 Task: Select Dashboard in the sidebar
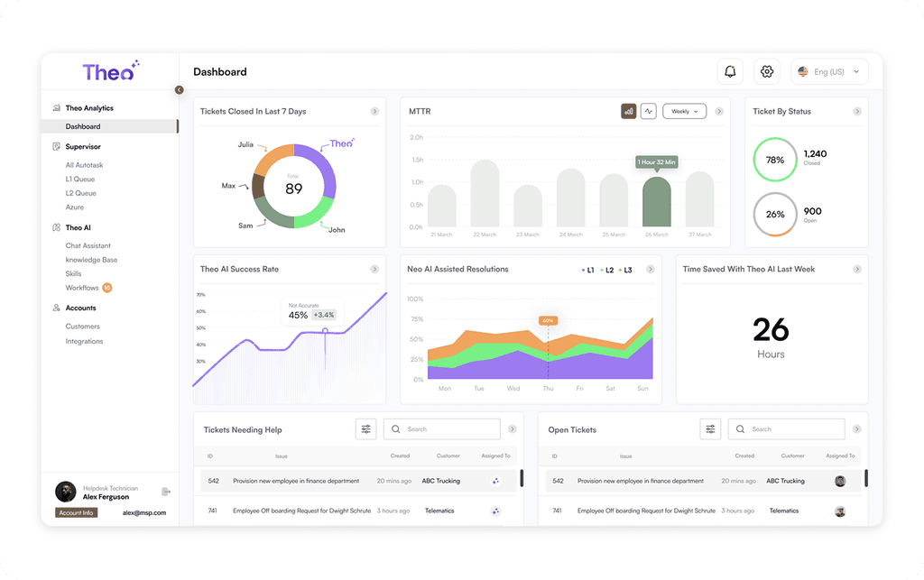point(109,126)
